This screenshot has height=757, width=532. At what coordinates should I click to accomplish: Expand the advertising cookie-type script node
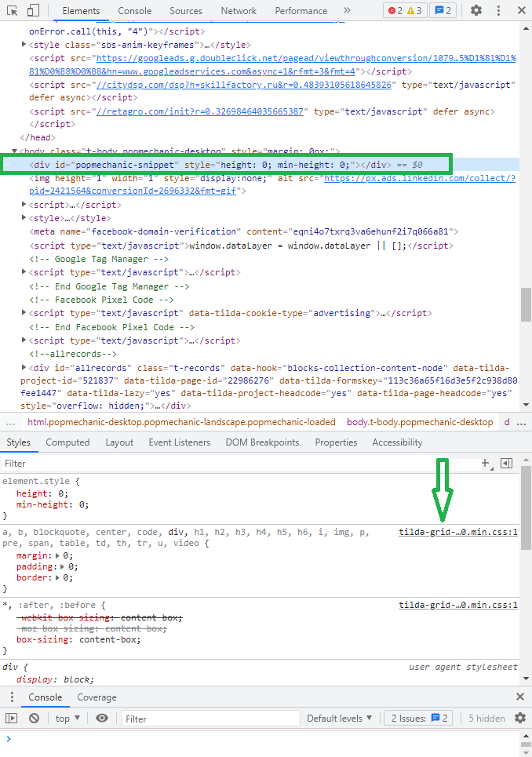pyautogui.click(x=24, y=313)
